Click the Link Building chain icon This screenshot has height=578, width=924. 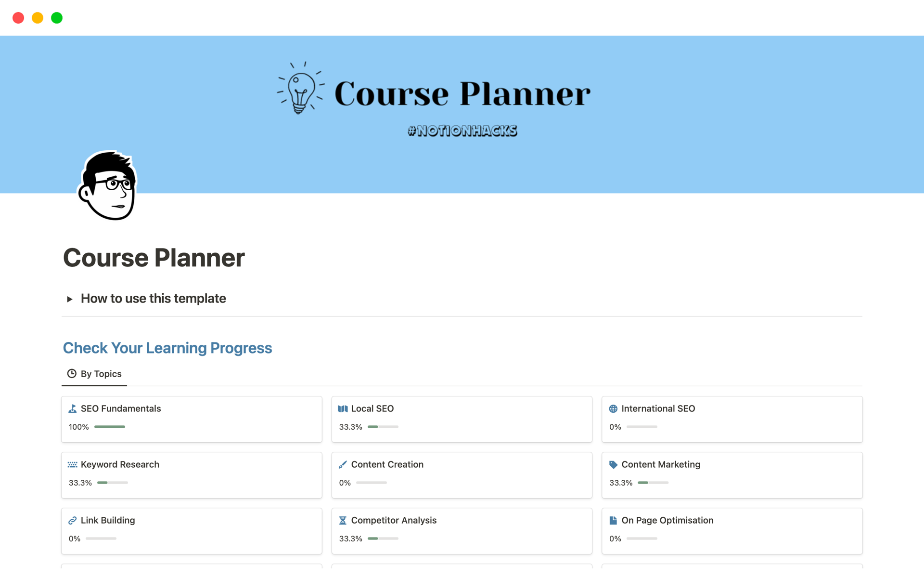click(x=73, y=521)
